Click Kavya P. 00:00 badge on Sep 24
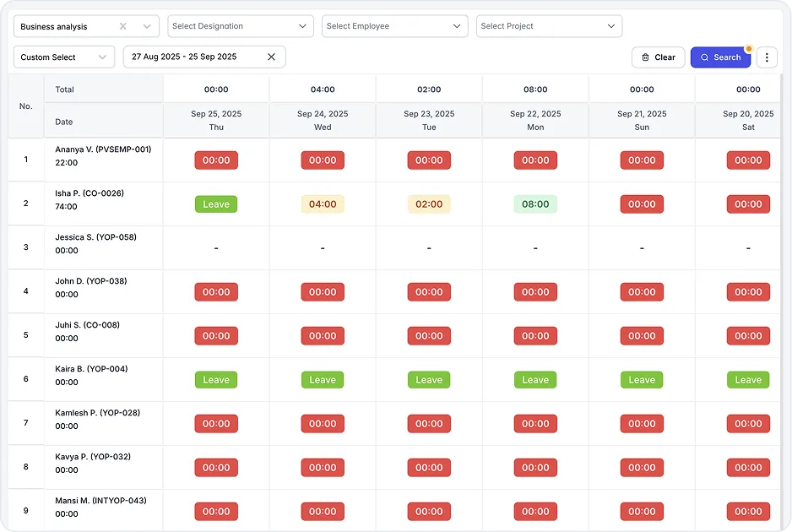This screenshot has width=792, height=532. click(323, 467)
